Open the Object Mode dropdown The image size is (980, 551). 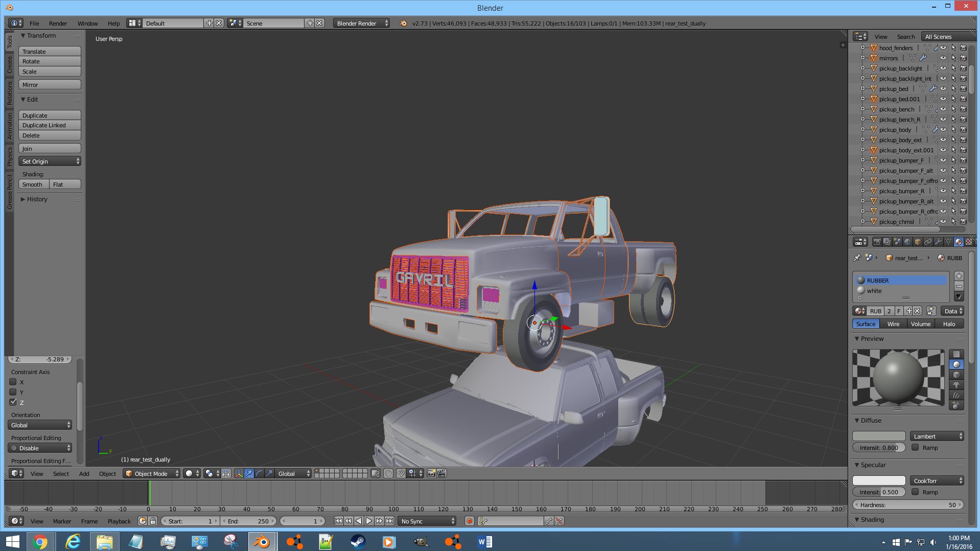click(x=152, y=473)
